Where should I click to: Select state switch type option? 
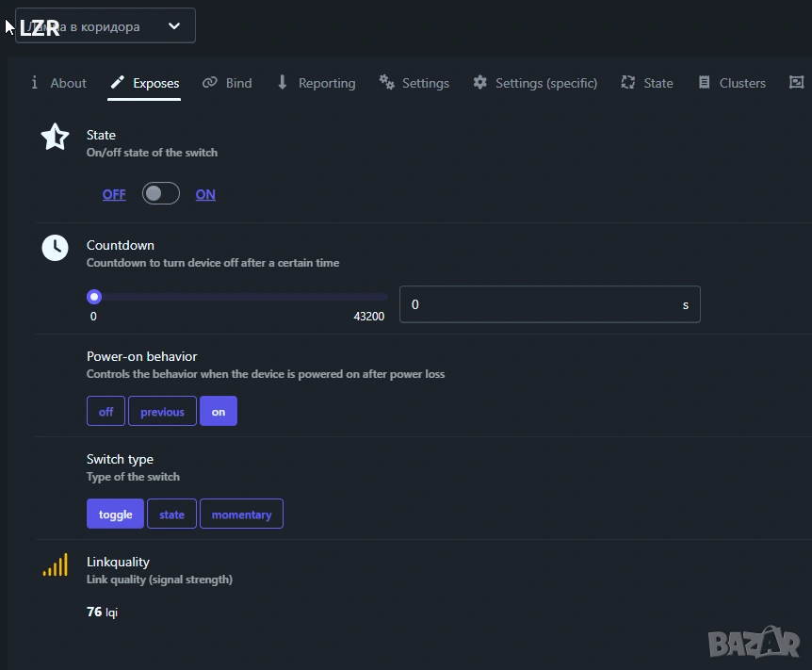point(171,515)
